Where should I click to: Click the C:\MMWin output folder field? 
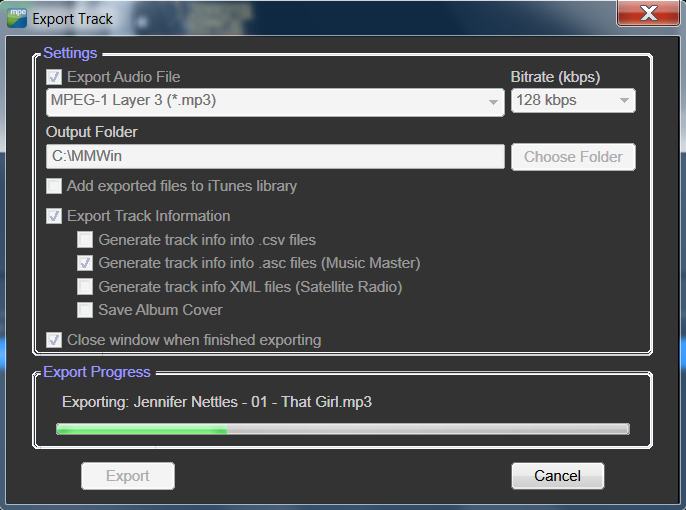tap(275, 157)
